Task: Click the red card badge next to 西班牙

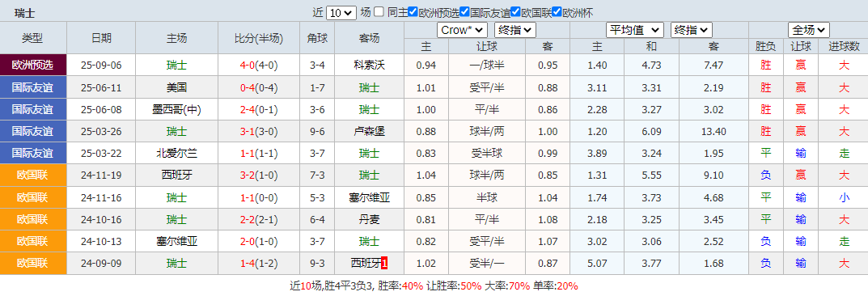Action: pos(385,264)
